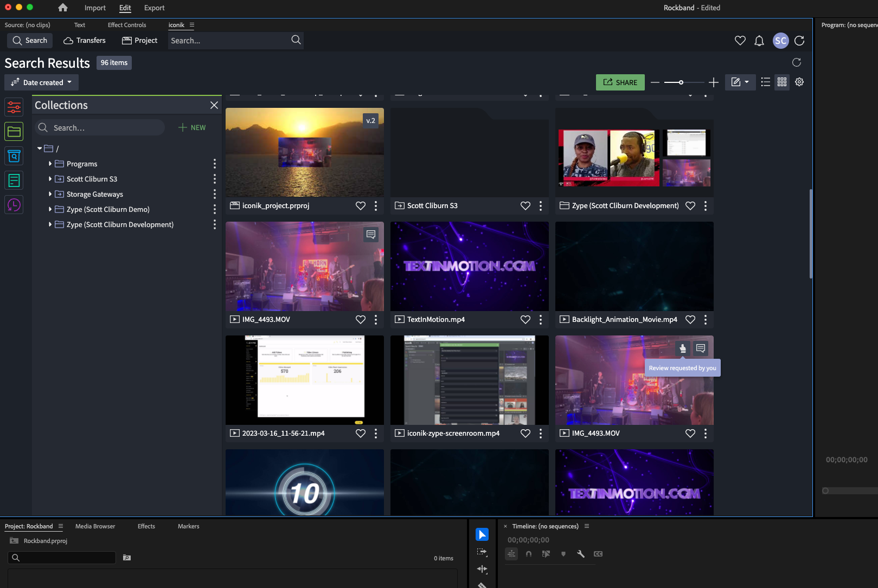Viewport: 878px width, 588px height.
Task: Click the green SHARE button
Action: (620, 82)
